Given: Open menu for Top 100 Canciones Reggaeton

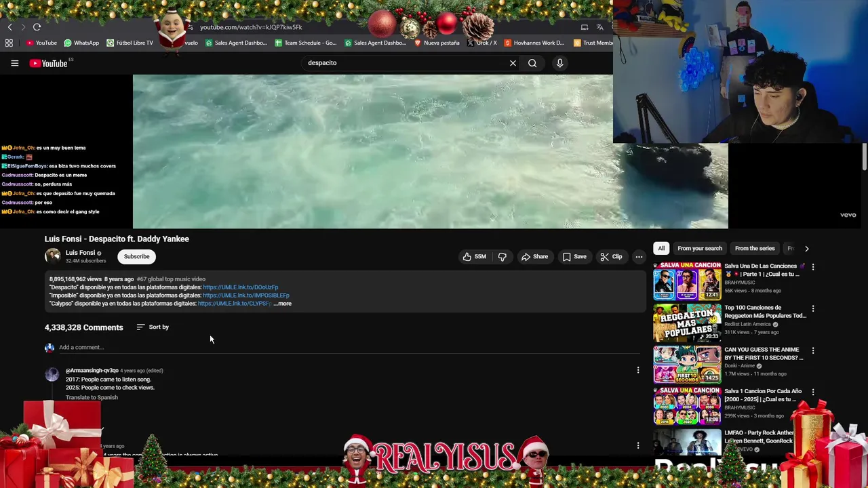Looking at the screenshot, I should pyautogui.click(x=812, y=308).
